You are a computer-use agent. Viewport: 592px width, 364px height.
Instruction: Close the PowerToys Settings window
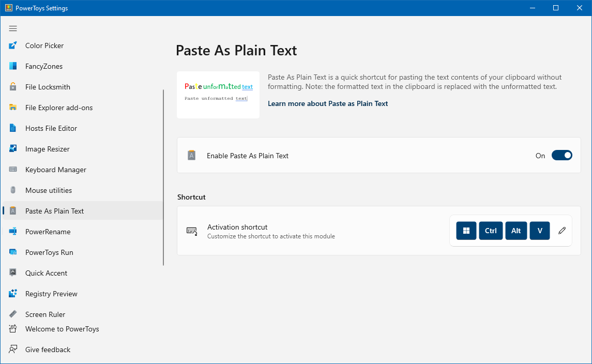[x=580, y=8]
